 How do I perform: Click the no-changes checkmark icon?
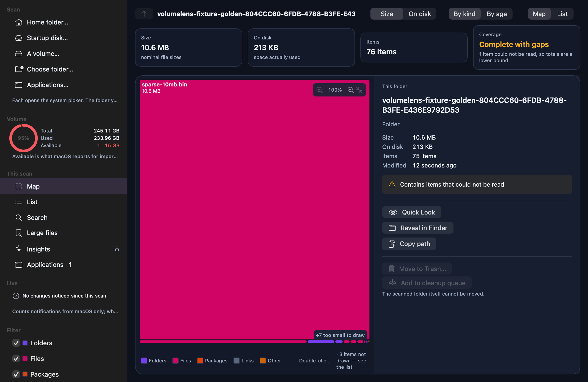(16, 296)
